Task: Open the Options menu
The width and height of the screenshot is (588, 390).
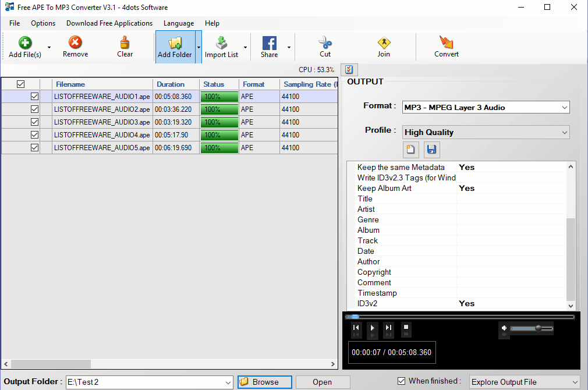Action: pyautogui.click(x=43, y=23)
